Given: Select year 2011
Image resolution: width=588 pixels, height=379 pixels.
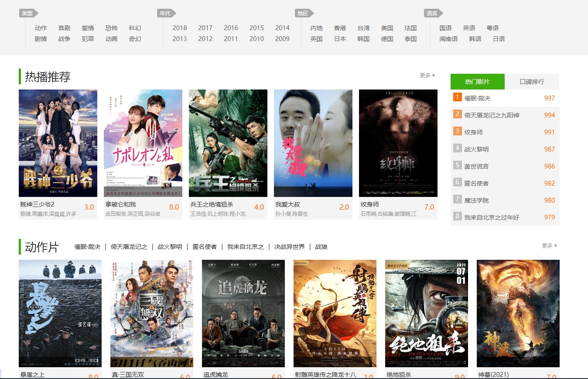Looking at the screenshot, I should click(231, 39).
